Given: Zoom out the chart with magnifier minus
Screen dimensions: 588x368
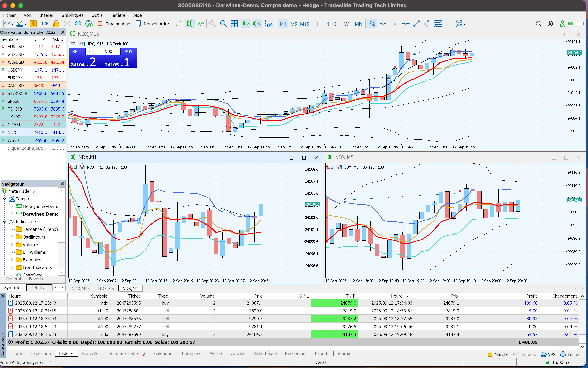Looking at the screenshot, I should (223, 24).
